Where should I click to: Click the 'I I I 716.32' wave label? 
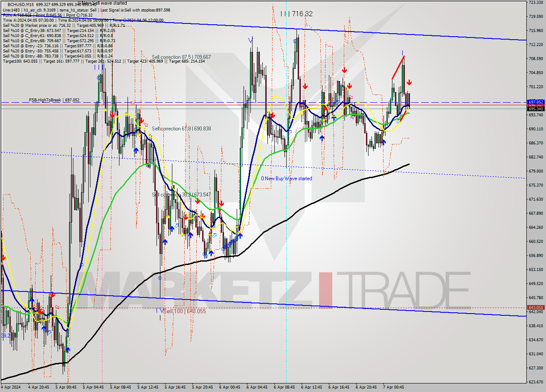click(x=297, y=14)
